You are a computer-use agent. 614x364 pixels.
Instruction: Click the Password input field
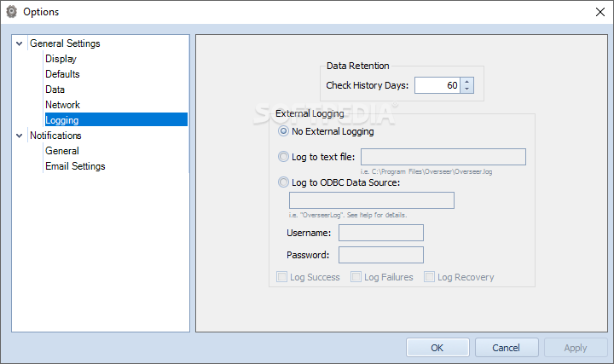(x=381, y=255)
